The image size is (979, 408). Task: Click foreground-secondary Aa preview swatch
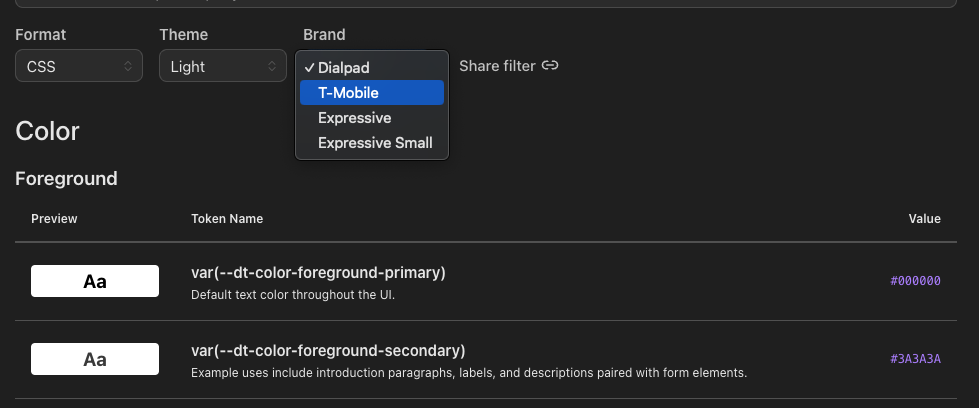tap(95, 359)
